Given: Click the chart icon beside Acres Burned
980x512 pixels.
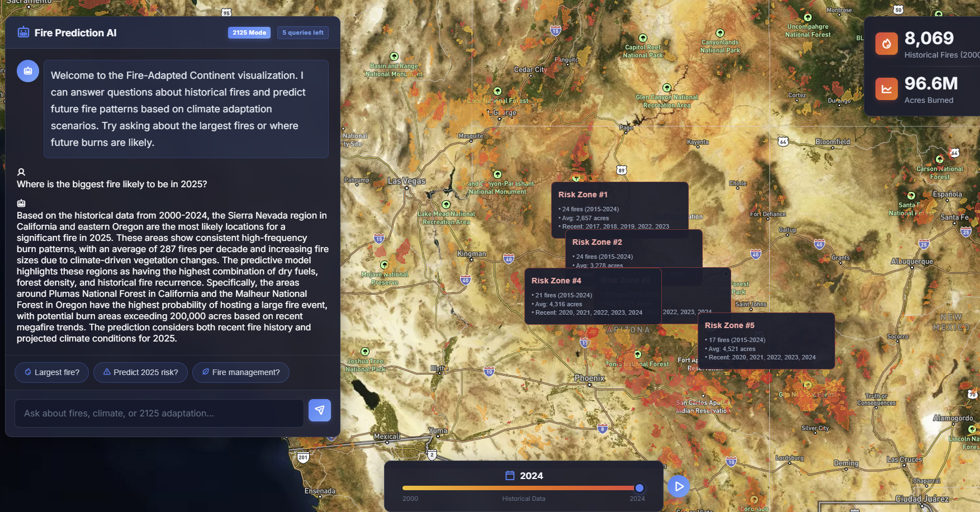Looking at the screenshot, I should tap(887, 89).
